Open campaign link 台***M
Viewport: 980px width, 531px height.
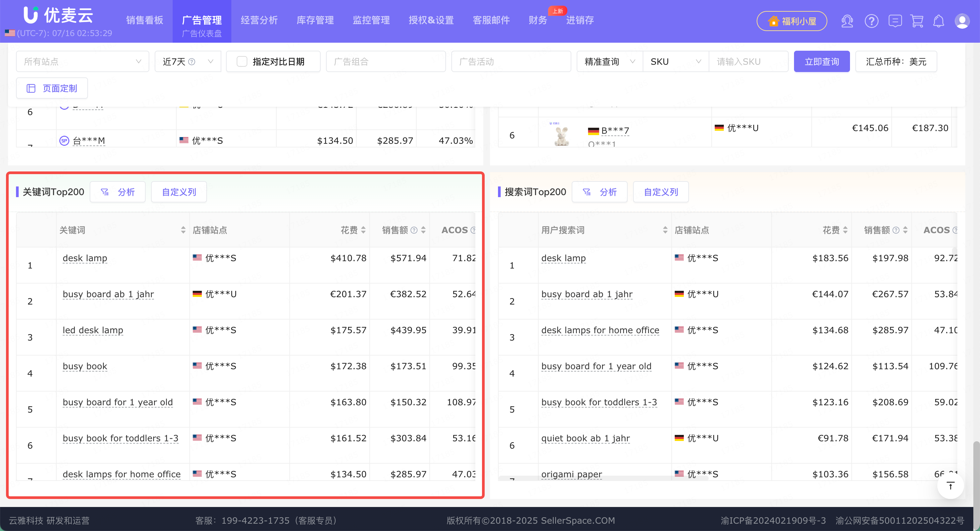pos(89,141)
